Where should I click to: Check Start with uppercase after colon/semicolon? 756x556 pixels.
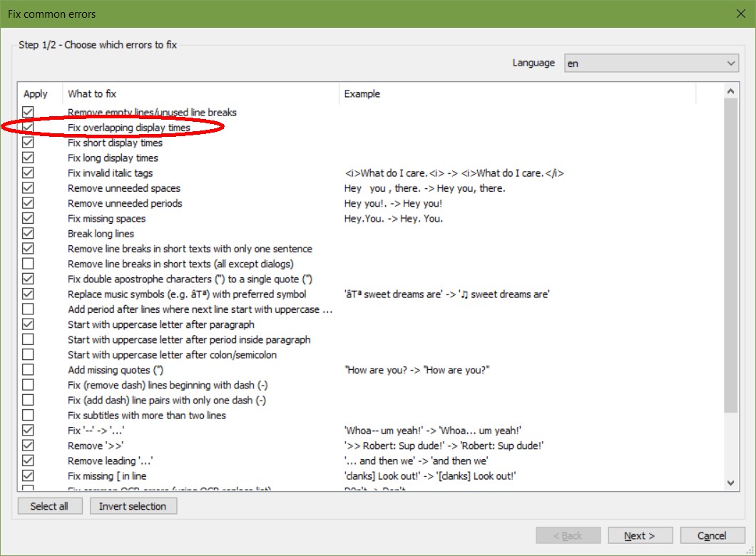click(x=28, y=354)
